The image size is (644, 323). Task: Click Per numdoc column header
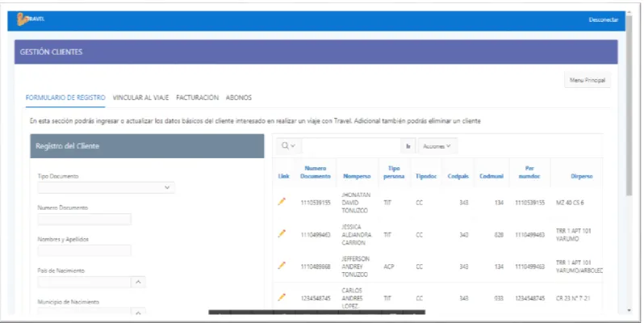(529, 172)
